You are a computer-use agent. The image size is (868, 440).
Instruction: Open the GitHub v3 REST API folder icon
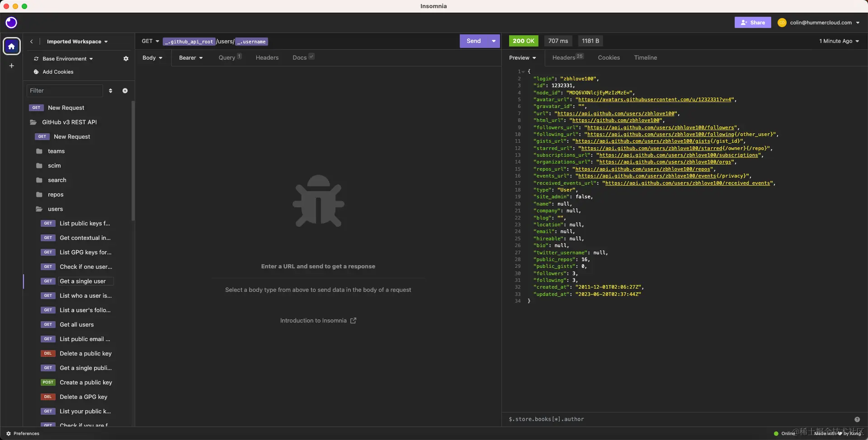33,122
